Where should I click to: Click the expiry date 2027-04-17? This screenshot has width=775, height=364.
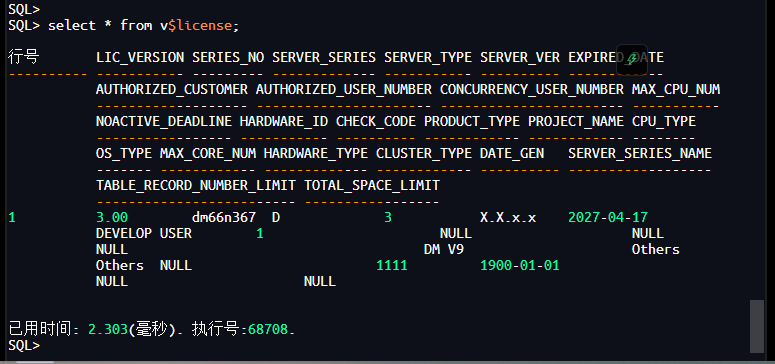608,217
